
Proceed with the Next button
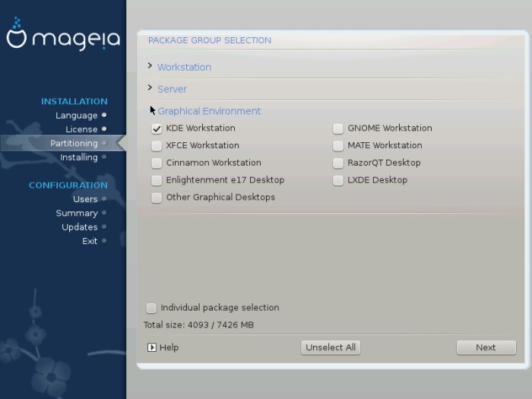[486, 348]
